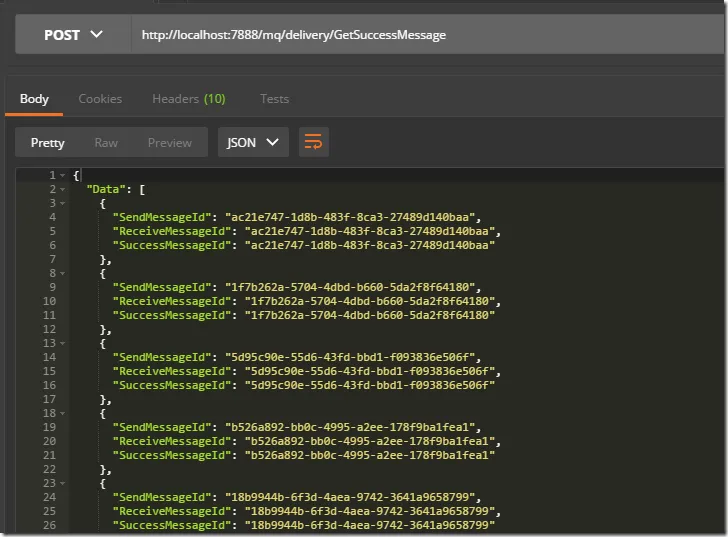728x537 pixels.
Task: Open the POST method dropdown
Action: (x=73, y=35)
